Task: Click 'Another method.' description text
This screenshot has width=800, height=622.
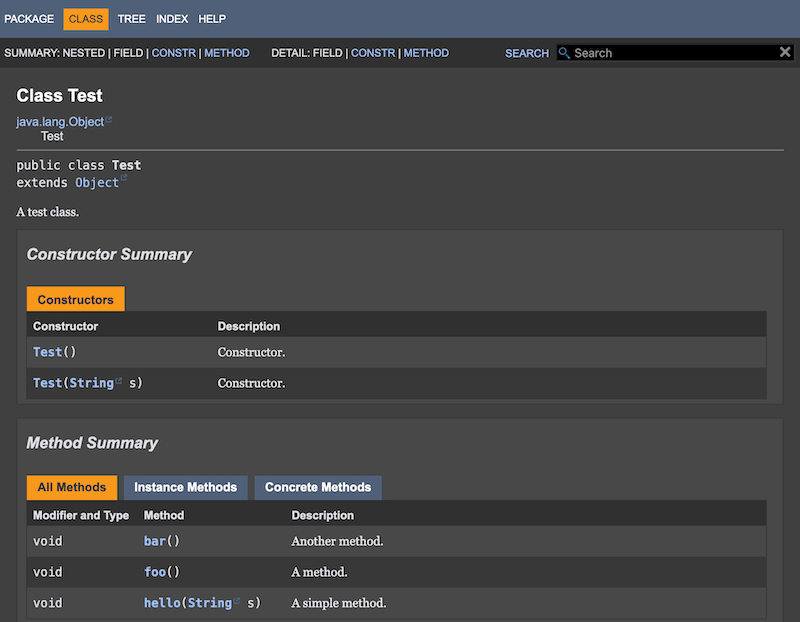Action: (337, 541)
